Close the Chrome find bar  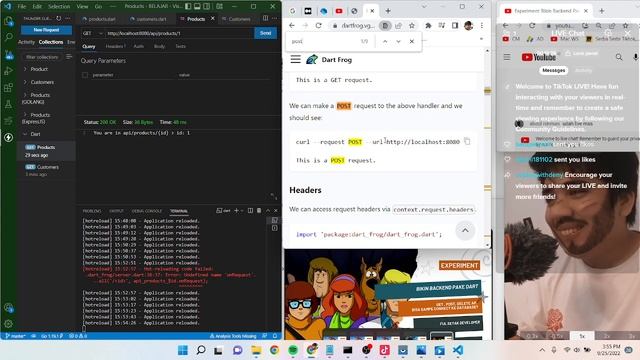click(x=412, y=41)
